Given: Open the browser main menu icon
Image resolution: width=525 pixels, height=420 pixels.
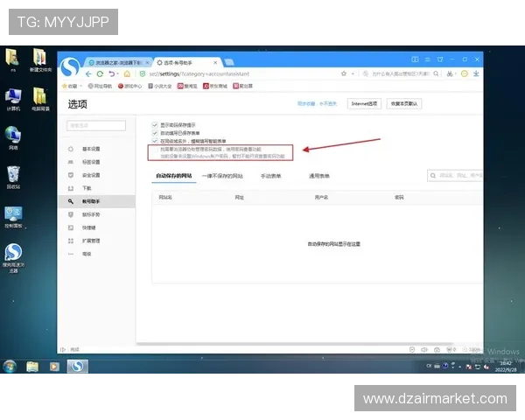Looking at the screenshot, I should coord(428,59).
